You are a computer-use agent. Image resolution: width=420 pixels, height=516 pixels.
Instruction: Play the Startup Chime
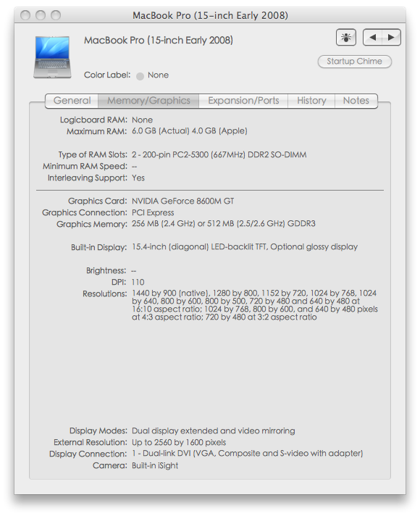[x=355, y=62]
